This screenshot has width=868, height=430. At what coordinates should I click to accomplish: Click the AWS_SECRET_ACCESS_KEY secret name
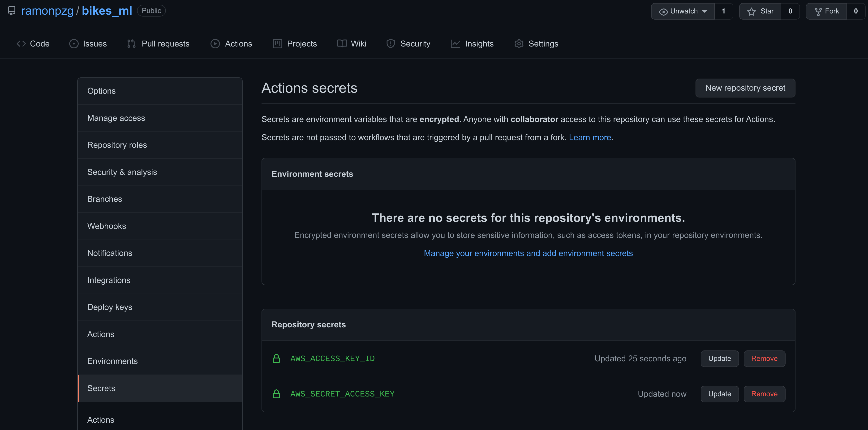(342, 394)
